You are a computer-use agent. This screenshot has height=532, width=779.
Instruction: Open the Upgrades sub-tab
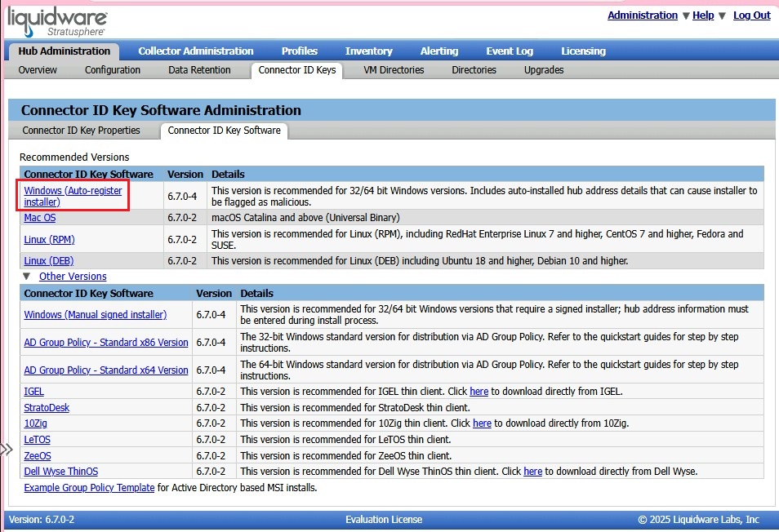pos(544,70)
